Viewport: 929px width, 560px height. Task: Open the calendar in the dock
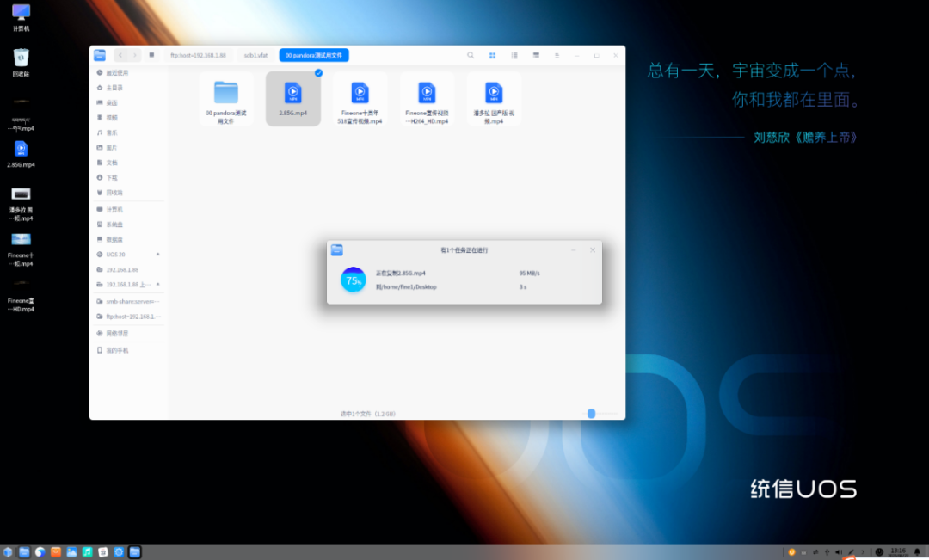pos(103,551)
